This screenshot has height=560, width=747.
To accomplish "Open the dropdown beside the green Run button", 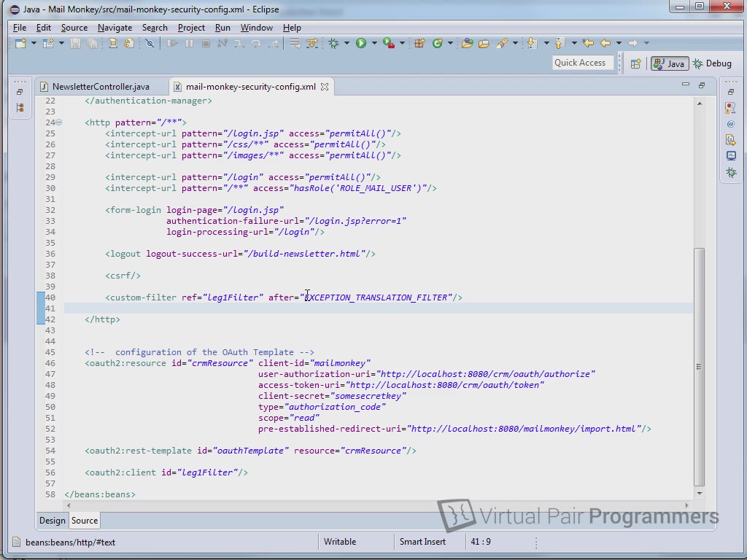I will (374, 43).
